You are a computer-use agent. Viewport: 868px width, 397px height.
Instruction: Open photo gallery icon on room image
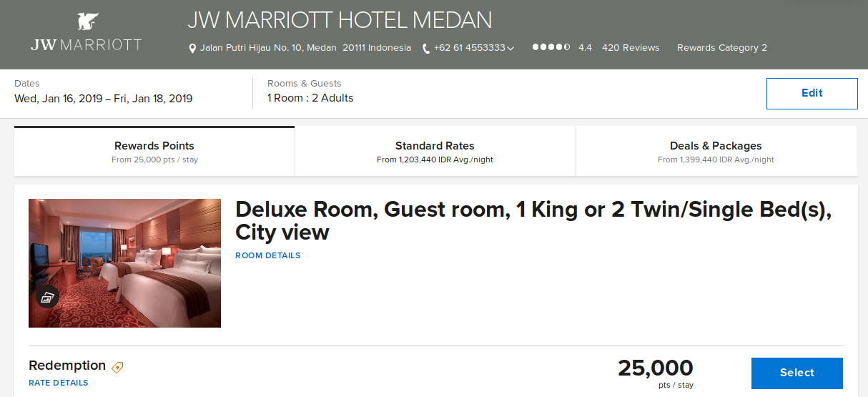(47, 298)
